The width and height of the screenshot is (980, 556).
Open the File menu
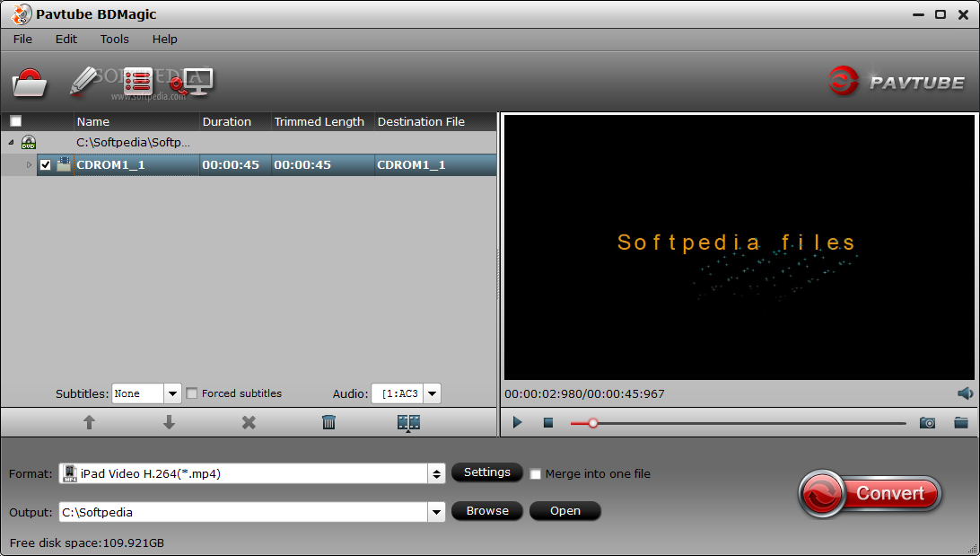[x=22, y=39]
